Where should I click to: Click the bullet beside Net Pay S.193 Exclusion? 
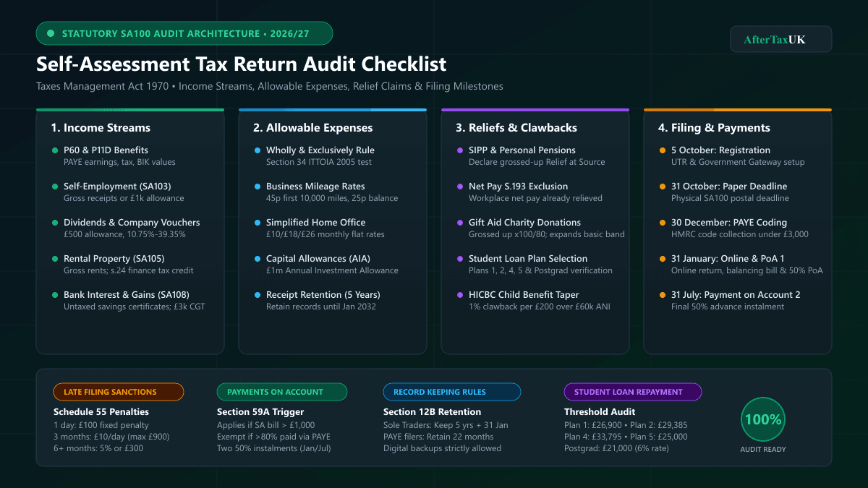click(460, 187)
